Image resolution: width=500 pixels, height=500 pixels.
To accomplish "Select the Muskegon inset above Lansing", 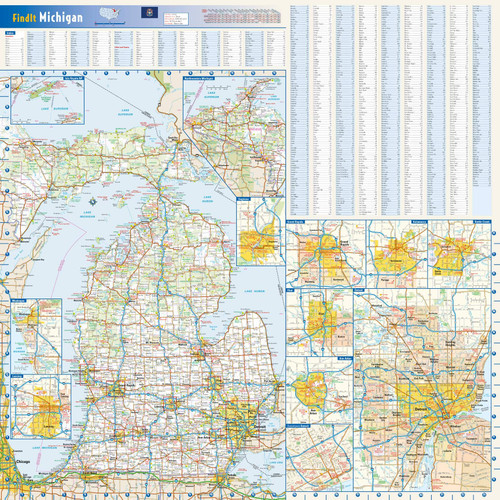I will click(36, 336).
